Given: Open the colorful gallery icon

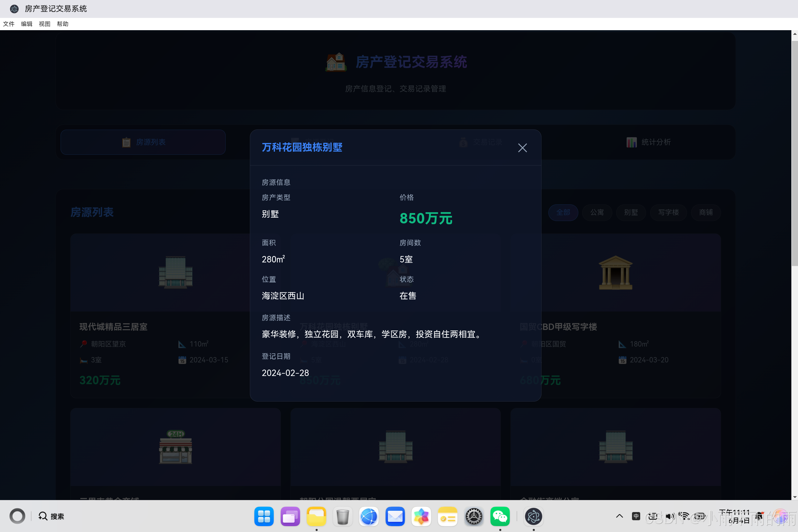Looking at the screenshot, I should (x=422, y=516).
